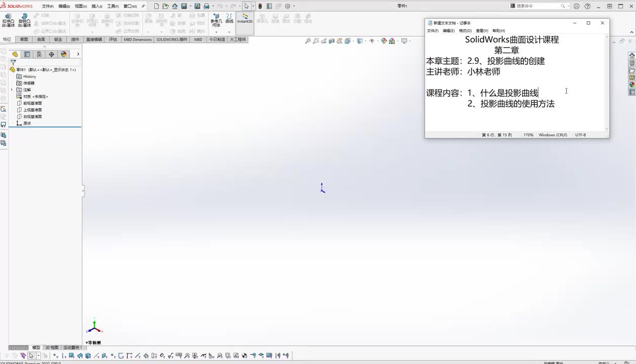
Task: Open the 工具(T) menu in SolidWorks
Action: (x=113, y=6)
